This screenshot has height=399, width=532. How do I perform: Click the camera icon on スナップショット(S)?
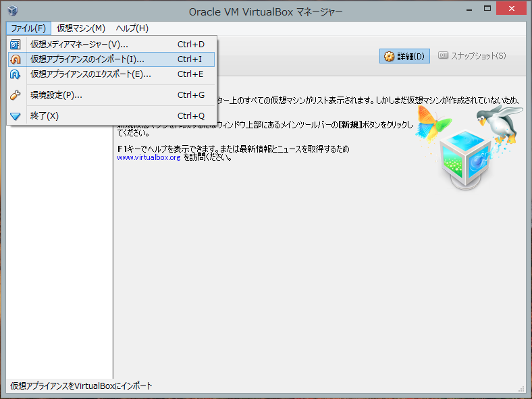click(443, 55)
